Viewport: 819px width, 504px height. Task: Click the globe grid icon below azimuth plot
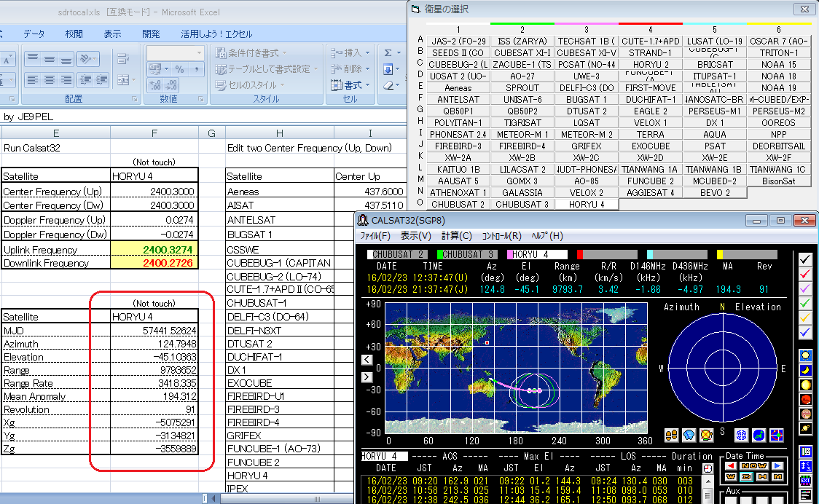741,435
